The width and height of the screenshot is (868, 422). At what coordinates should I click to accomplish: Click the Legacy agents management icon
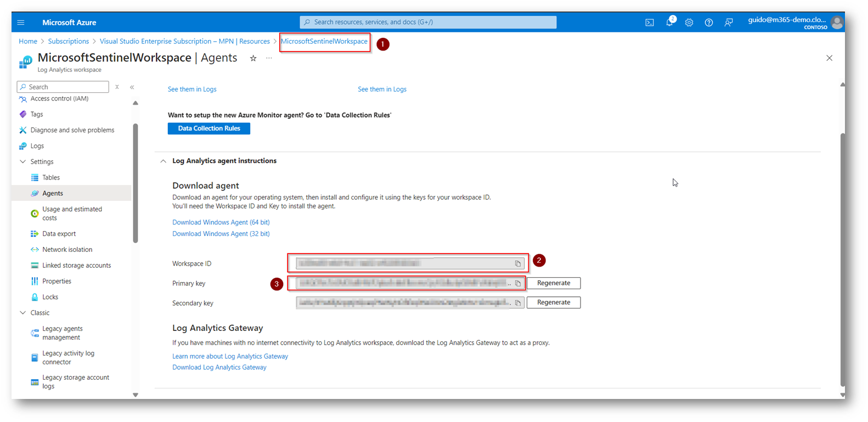pyautogui.click(x=35, y=333)
